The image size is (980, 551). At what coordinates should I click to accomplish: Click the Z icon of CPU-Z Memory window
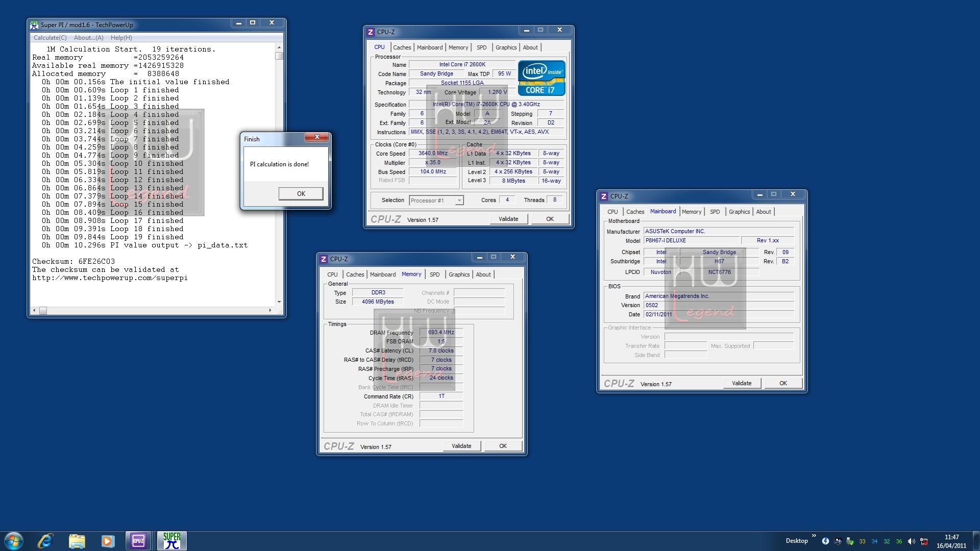pos(324,259)
